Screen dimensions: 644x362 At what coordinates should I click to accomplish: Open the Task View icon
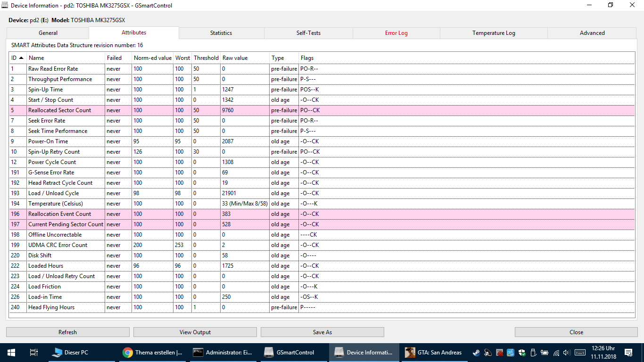click(x=33, y=352)
